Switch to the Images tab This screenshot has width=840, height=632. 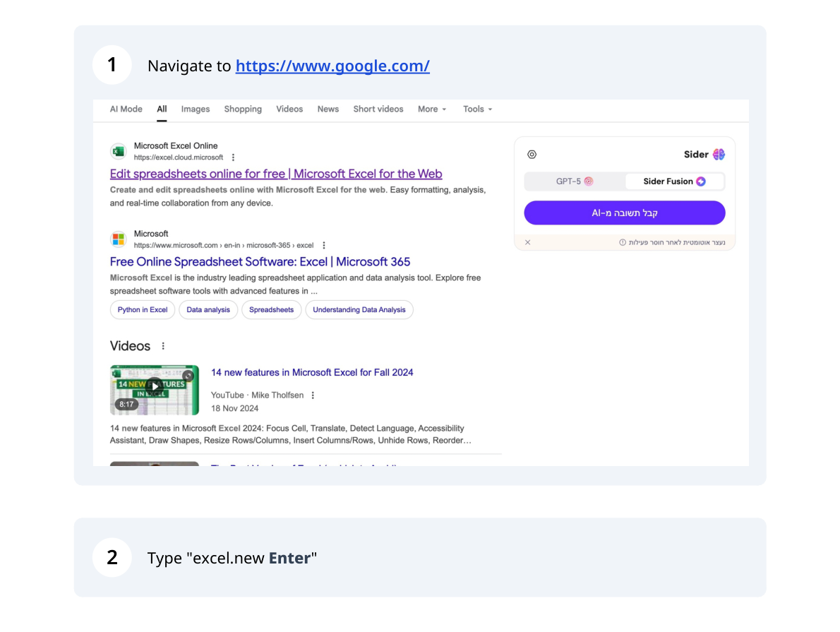point(196,109)
